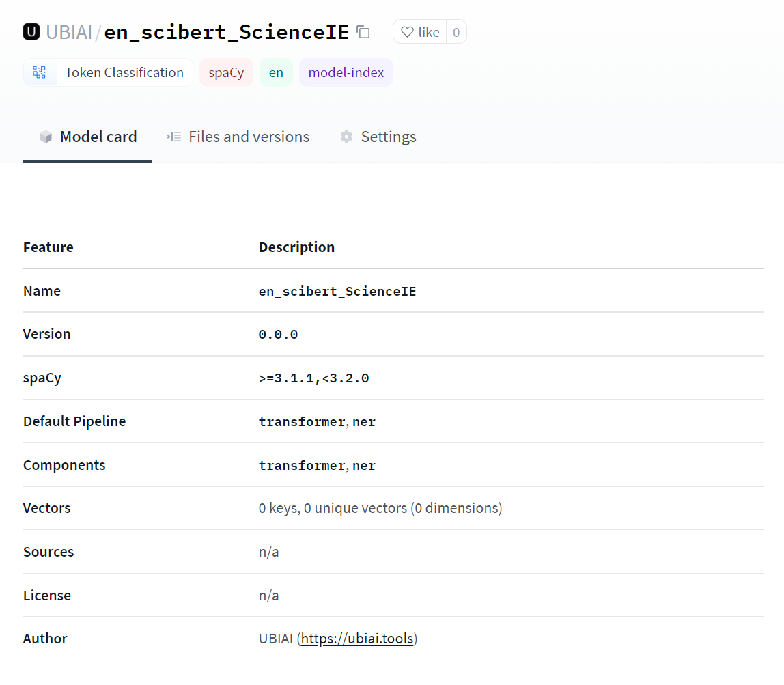
Task: Click the heart icon to like model
Action: point(407,32)
